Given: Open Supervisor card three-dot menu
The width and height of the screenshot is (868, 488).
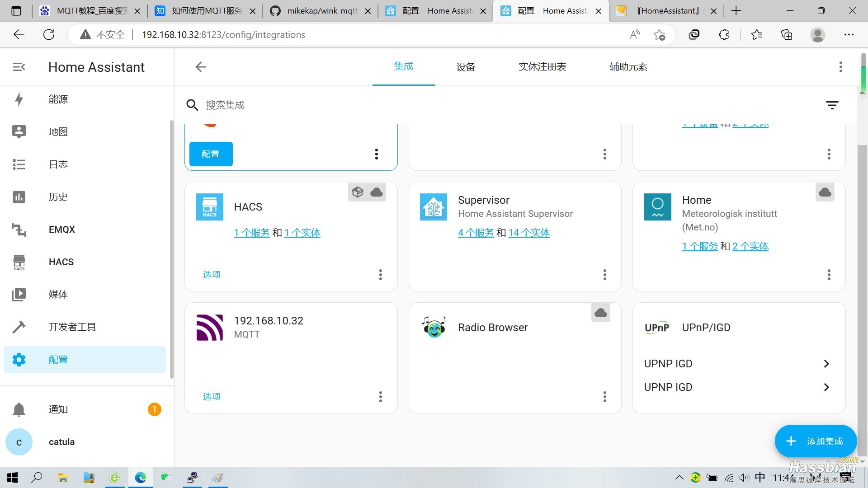Looking at the screenshot, I should pyautogui.click(x=605, y=275).
